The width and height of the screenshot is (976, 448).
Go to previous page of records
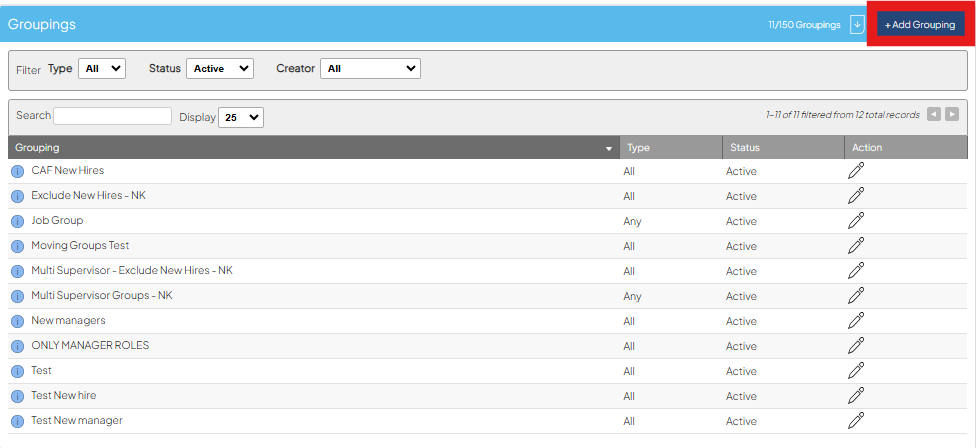933,114
